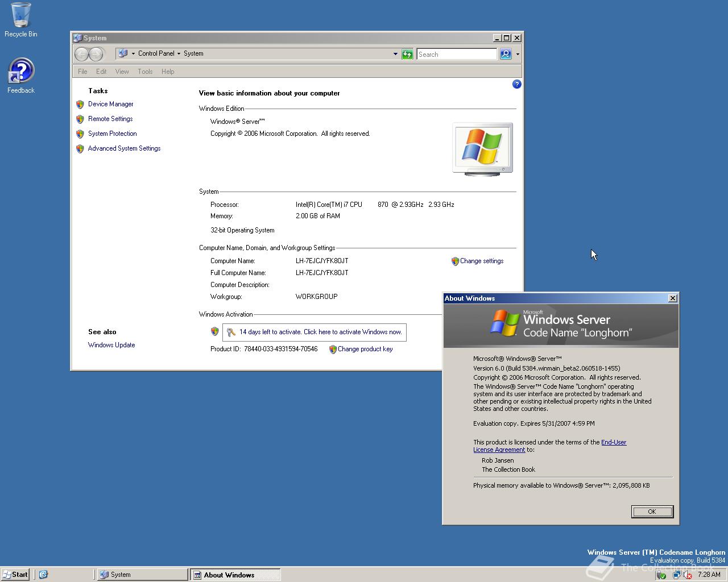Open the Help menu
The height and width of the screenshot is (582, 728).
click(x=168, y=72)
